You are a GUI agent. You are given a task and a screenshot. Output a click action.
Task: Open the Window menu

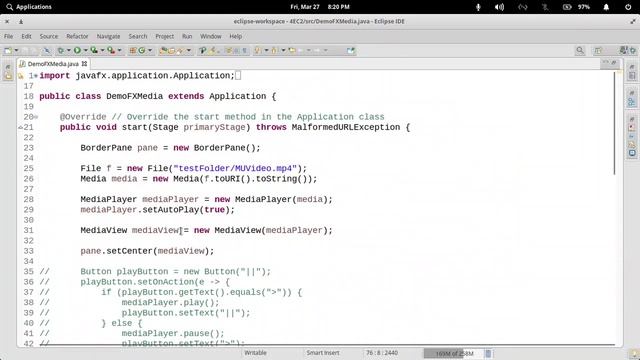tap(211, 36)
